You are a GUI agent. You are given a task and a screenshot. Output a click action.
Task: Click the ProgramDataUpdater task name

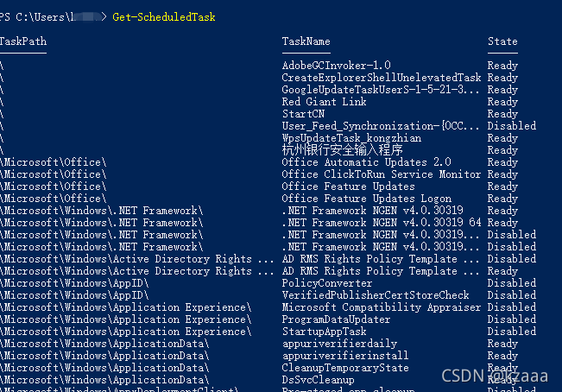pos(336,319)
